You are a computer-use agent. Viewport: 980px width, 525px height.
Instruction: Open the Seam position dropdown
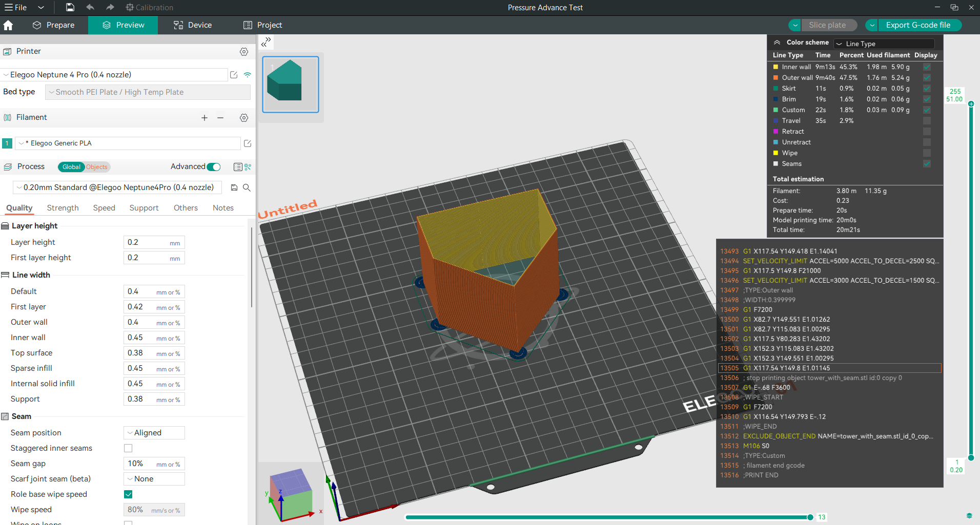pyautogui.click(x=154, y=433)
